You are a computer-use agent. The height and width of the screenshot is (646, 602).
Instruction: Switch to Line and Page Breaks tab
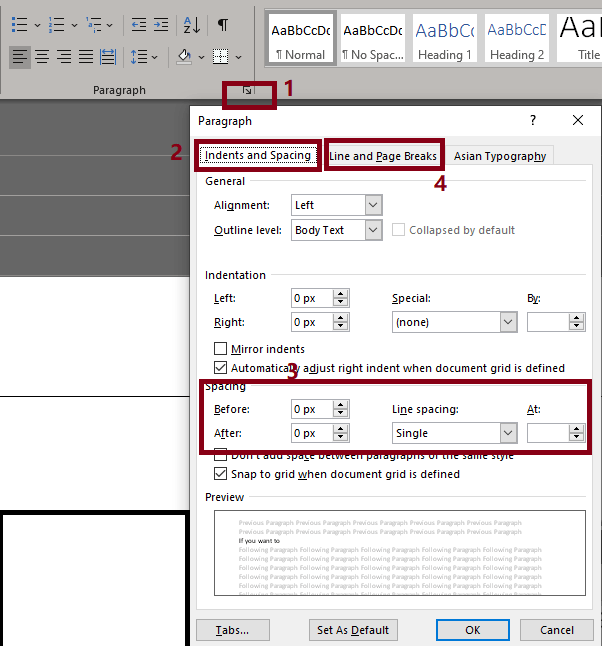click(383, 156)
